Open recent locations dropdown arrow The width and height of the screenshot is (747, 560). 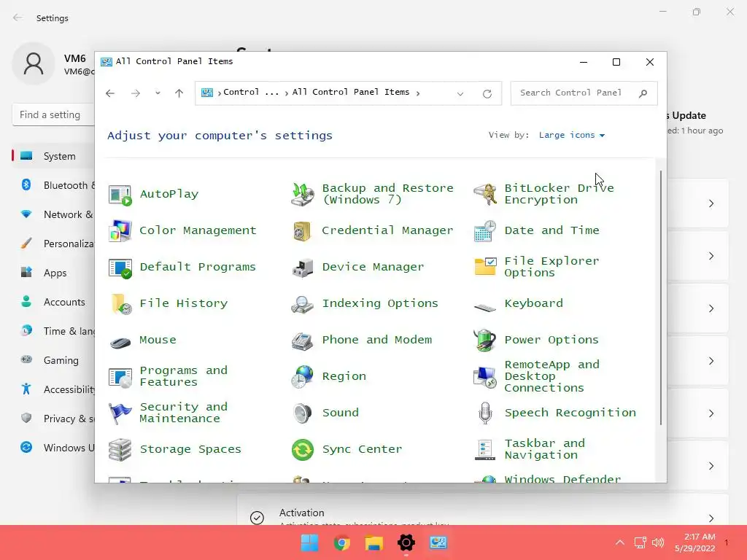point(158,93)
